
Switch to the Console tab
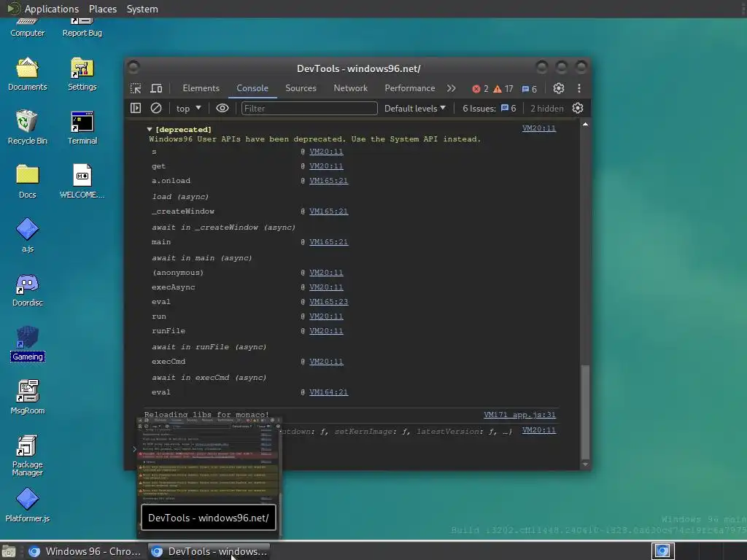(x=252, y=88)
